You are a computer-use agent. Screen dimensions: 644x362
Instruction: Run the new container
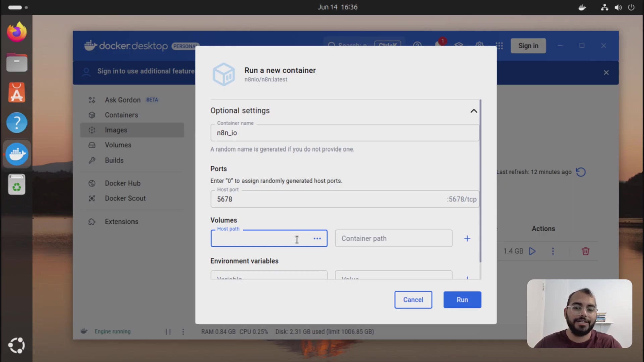point(462,300)
